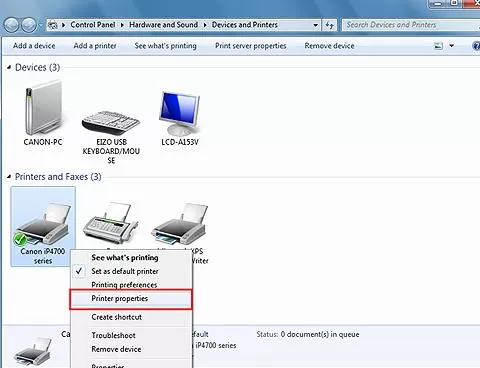Open the address bar history dropdown arrow
The height and width of the screenshot is (368, 480).
pos(315,25)
